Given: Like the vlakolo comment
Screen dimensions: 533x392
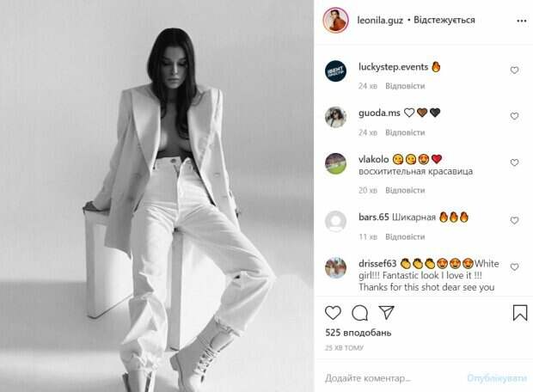Looking at the screenshot, I should tap(514, 162).
